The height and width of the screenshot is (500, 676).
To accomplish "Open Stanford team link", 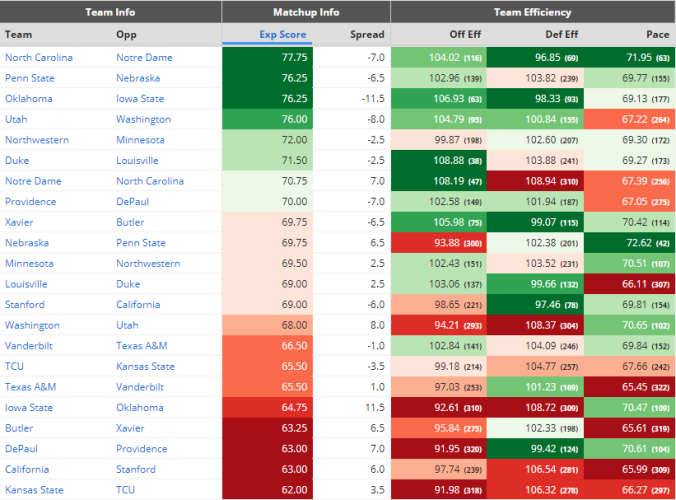I will [25, 305].
